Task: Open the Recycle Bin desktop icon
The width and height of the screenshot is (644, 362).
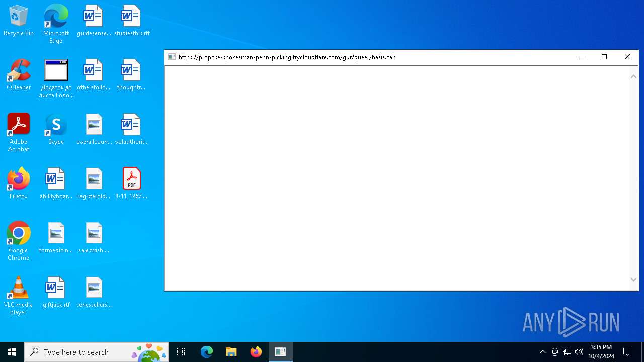Action: pyautogui.click(x=19, y=21)
